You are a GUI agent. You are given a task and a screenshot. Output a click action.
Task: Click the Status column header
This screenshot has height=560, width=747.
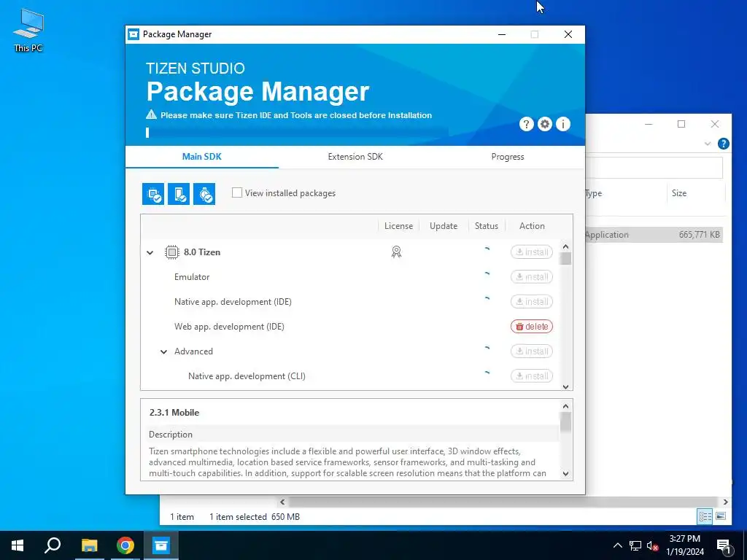(x=487, y=226)
